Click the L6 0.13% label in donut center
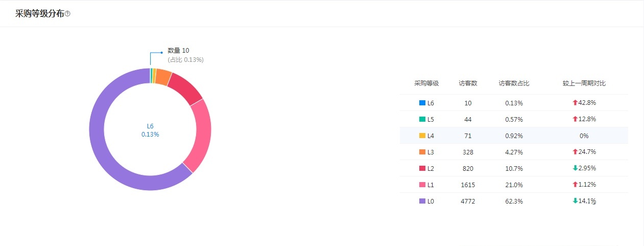644x246 pixels. tap(150, 130)
